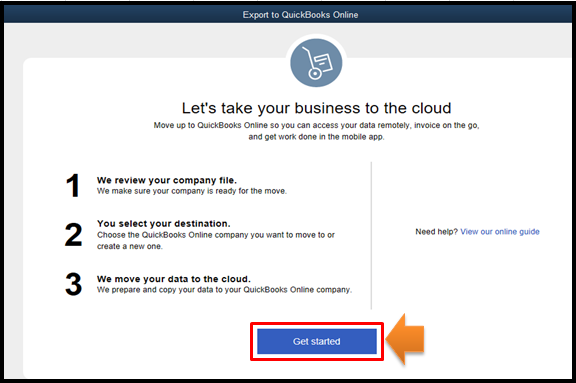
Task: Click 'We make sure your company is ready' description
Action: pyautogui.click(x=192, y=191)
